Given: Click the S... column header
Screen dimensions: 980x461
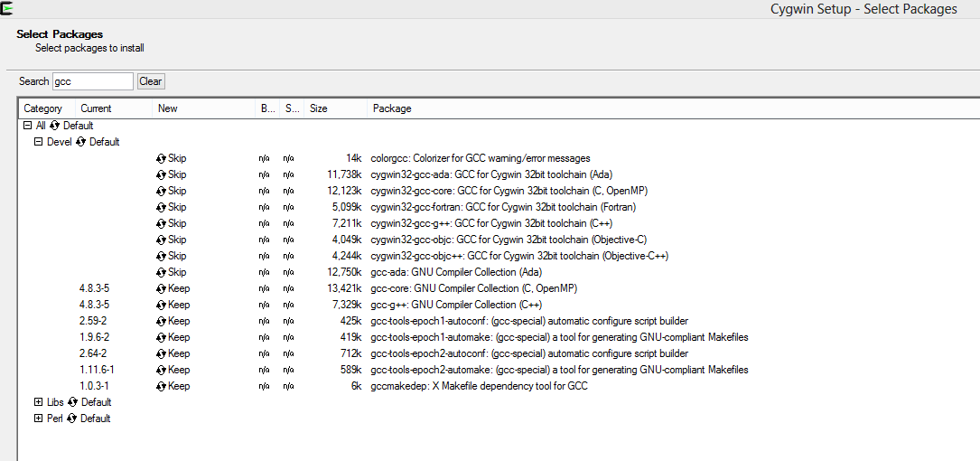Looking at the screenshot, I should [293, 108].
